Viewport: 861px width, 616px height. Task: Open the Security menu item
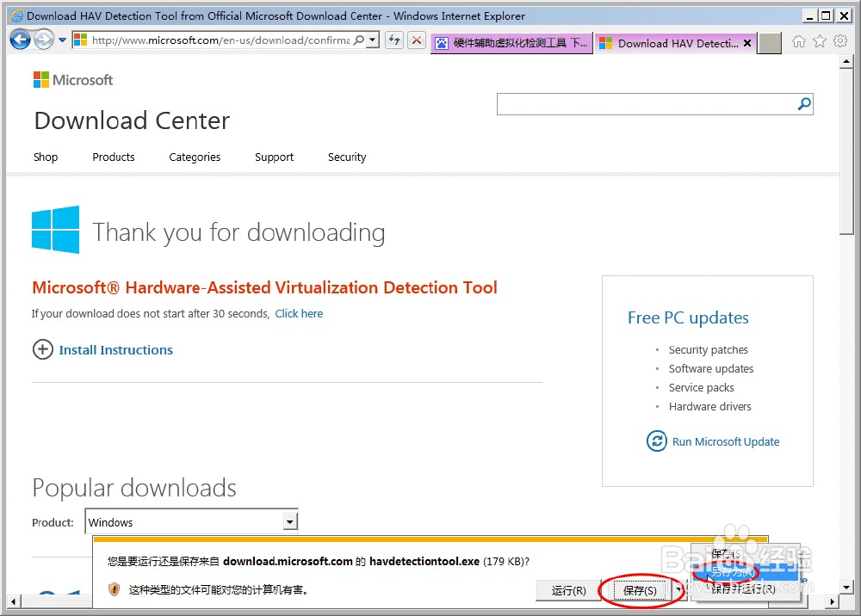pyautogui.click(x=347, y=157)
